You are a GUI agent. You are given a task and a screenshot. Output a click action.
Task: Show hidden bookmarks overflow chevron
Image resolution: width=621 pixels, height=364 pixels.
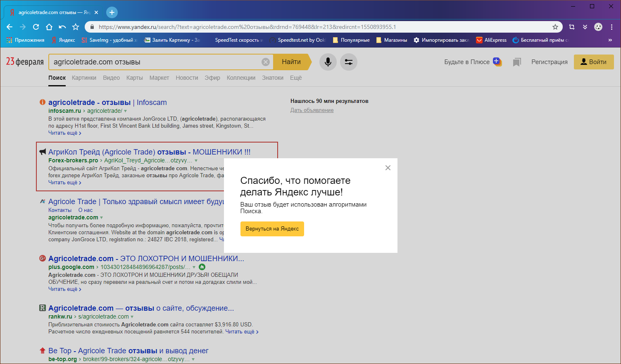[610, 40]
